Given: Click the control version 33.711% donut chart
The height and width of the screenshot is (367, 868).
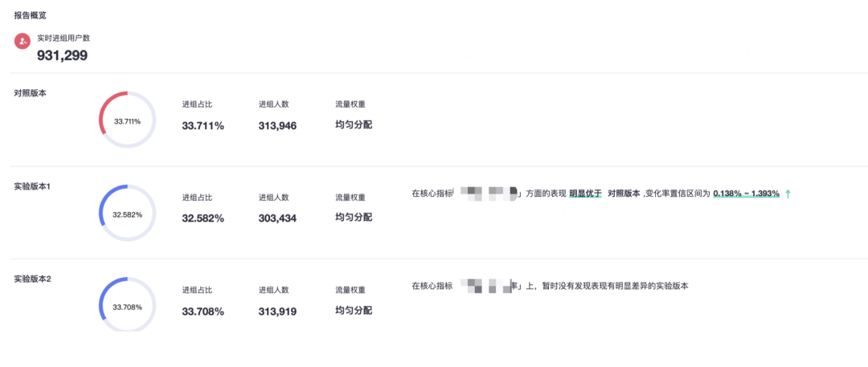Looking at the screenshot, I should (x=127, y=120).
